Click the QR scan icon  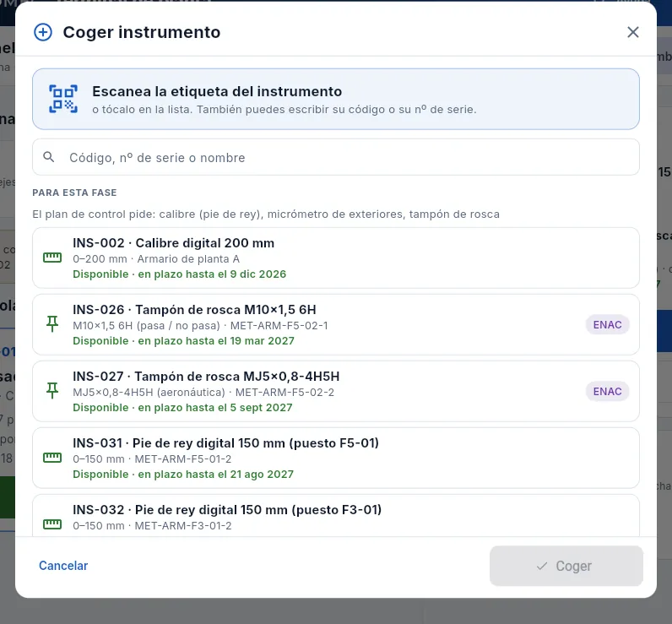63,99
